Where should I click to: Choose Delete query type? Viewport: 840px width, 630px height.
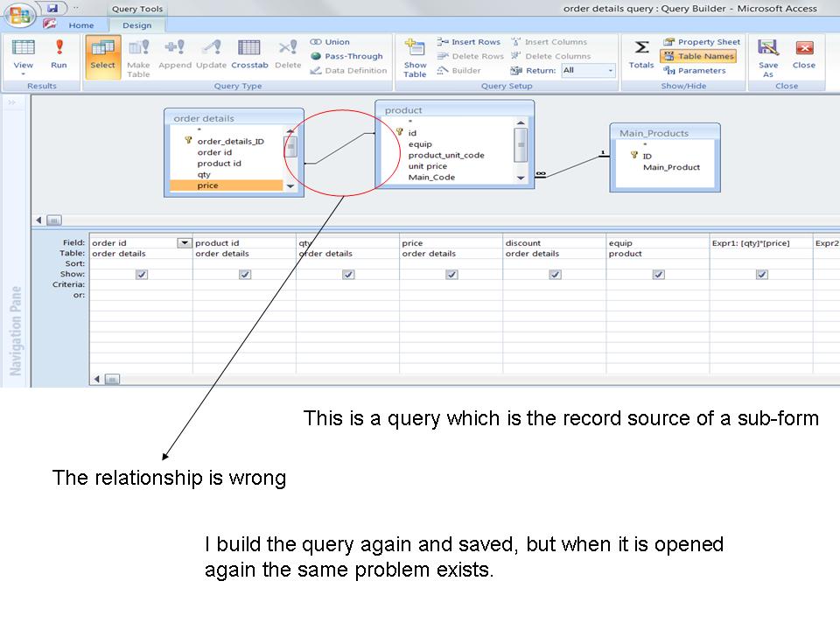click(288, 53)
